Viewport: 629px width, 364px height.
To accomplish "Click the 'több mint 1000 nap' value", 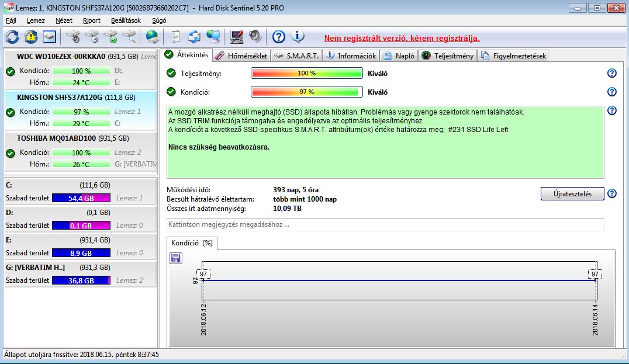I will coord(305,199).
